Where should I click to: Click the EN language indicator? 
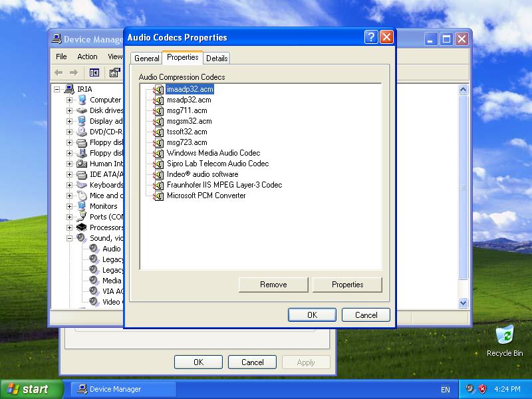[445, 390]
